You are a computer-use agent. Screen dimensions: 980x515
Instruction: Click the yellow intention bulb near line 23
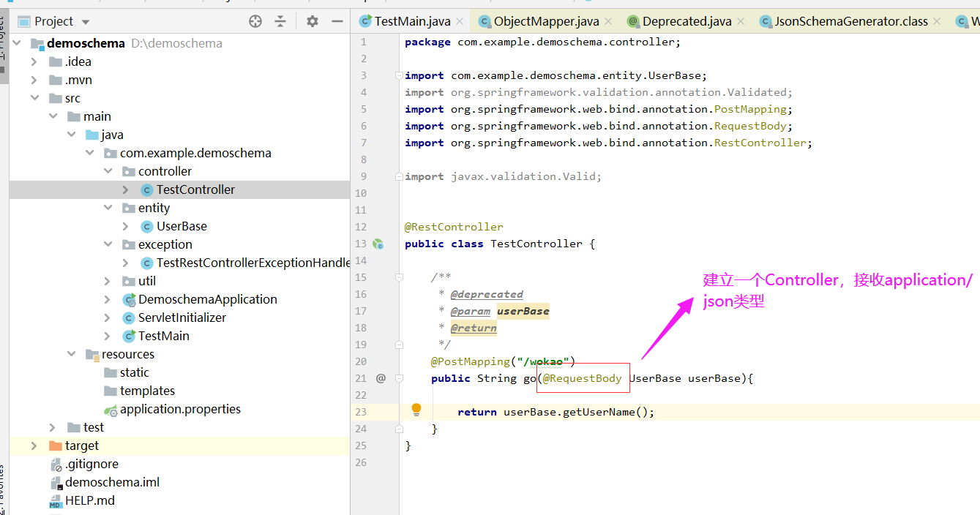pyautogui.click(x=416, y=410)
